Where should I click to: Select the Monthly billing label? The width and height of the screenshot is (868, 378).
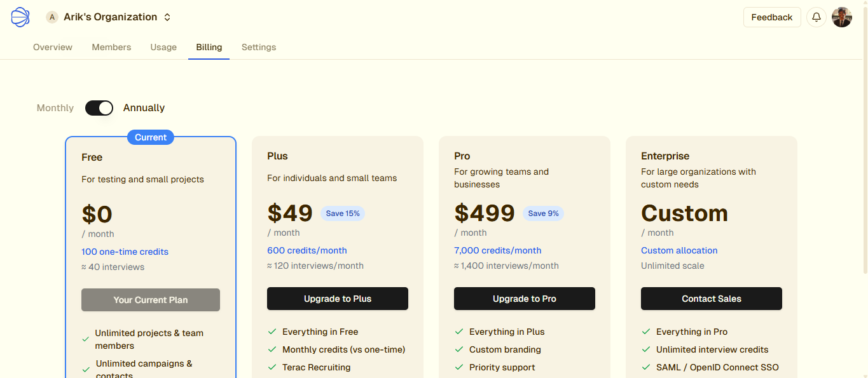(55, 108)
